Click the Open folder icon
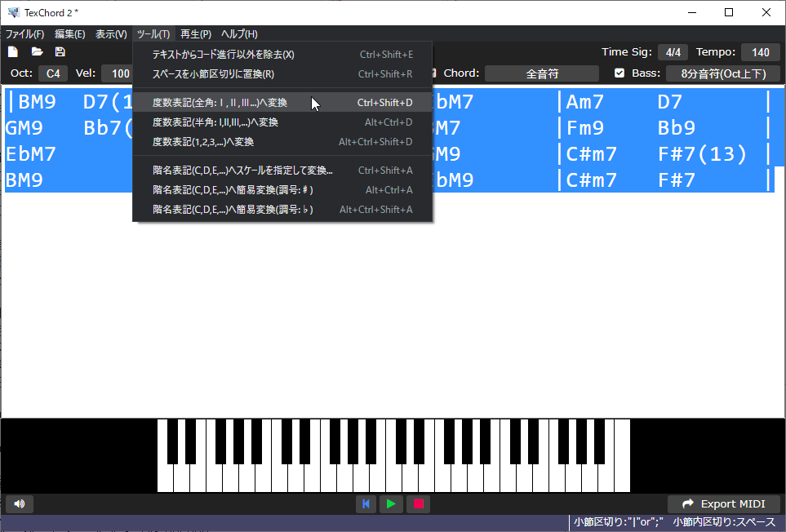 pyautogui.click(x=37, y=51)
